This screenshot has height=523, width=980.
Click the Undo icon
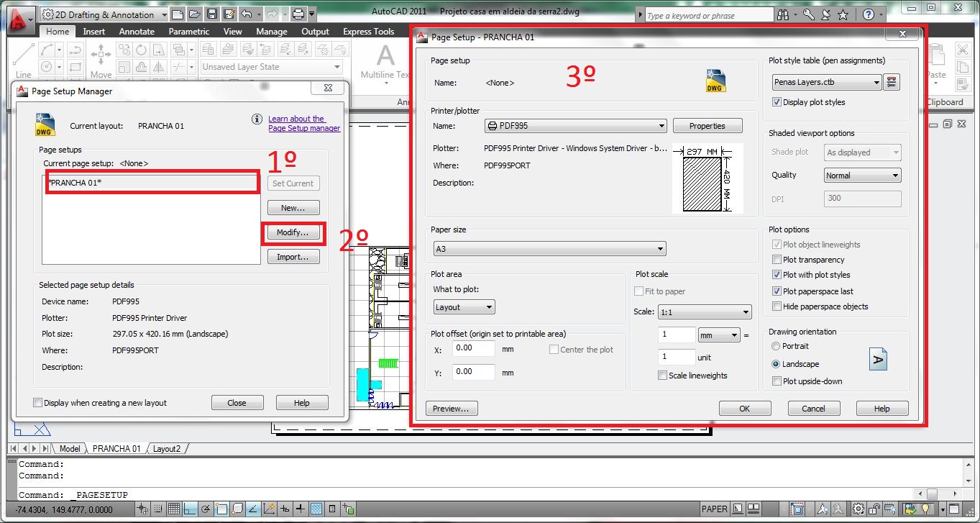[245, 14]
